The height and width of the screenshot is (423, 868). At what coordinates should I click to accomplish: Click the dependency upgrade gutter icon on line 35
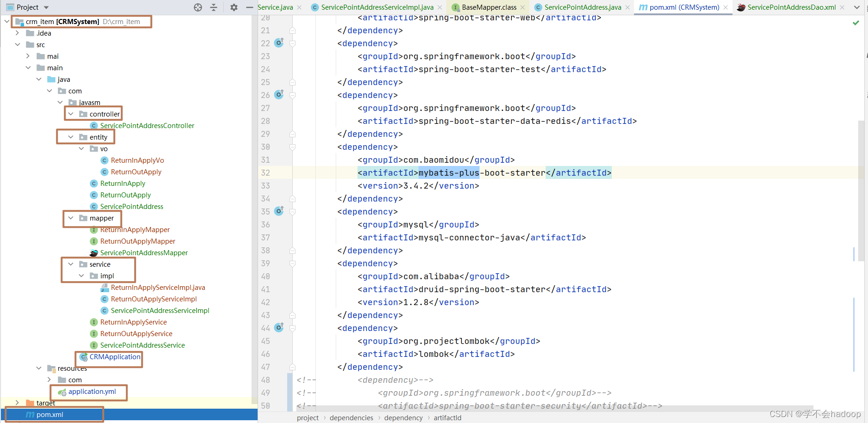click(279, 211)
